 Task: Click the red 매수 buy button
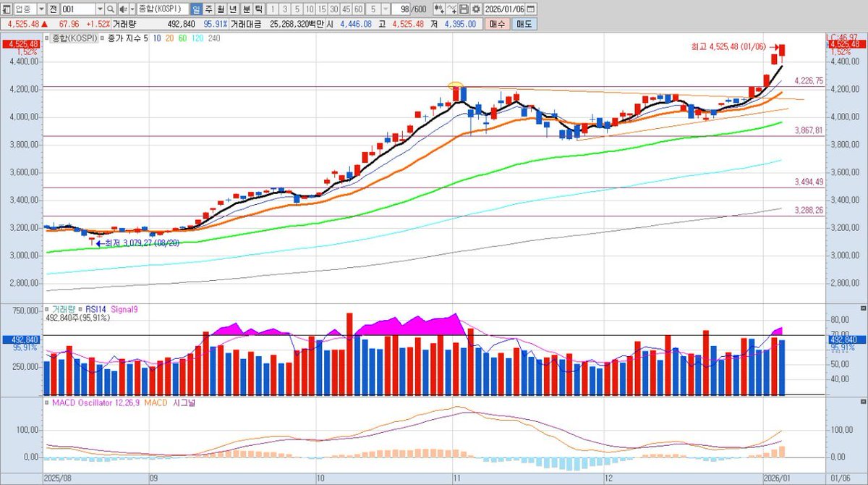(497, 24)
